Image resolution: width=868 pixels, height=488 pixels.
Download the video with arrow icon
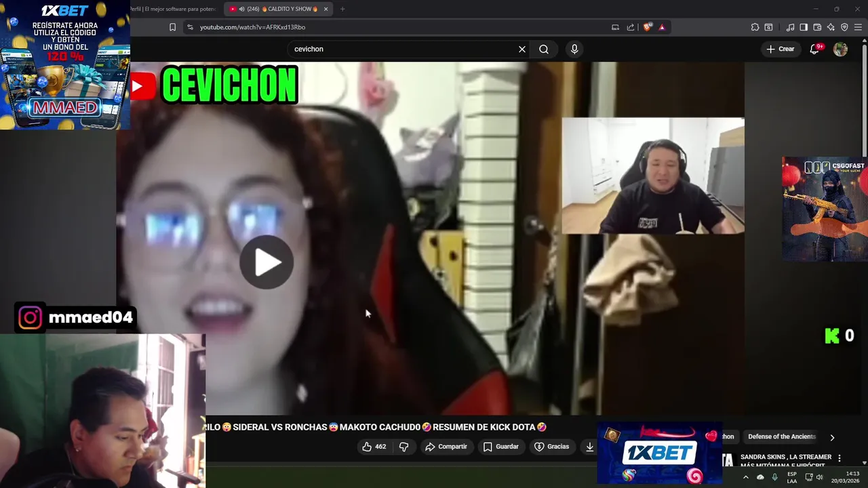[x=590, y=447]
